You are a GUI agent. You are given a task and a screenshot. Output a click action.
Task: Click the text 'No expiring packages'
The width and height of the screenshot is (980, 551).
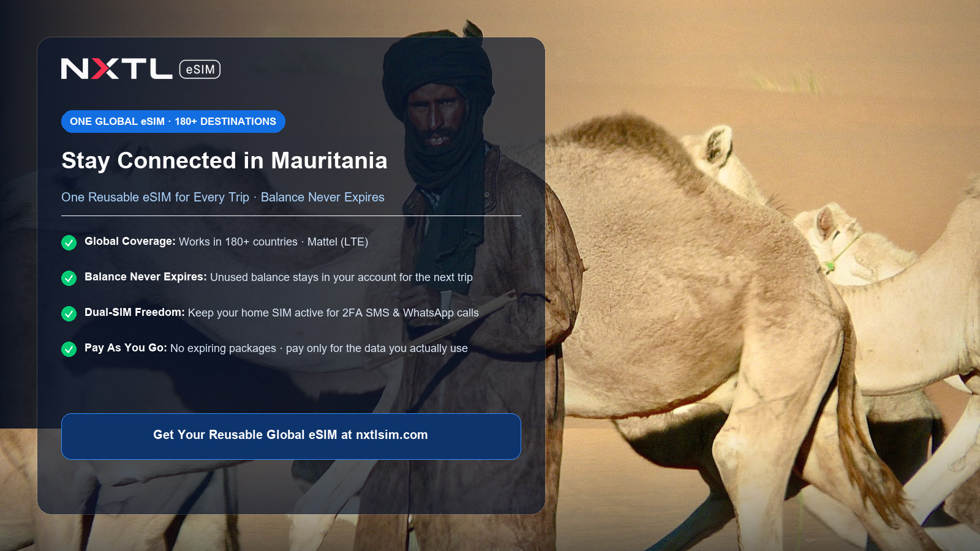[223, 348]
